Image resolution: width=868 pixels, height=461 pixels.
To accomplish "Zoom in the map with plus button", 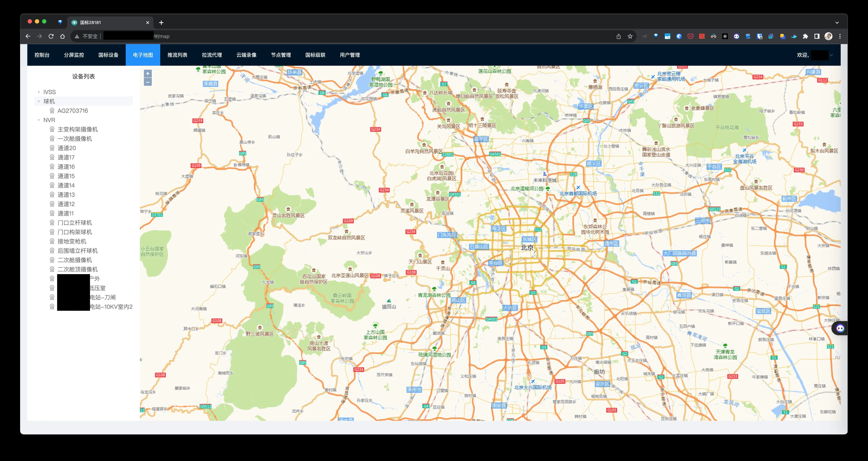I will click(x=148, y=74).
